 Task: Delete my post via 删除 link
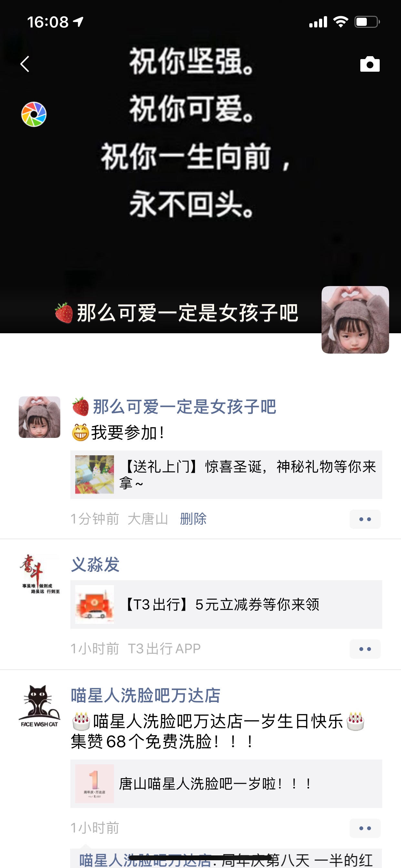pos(193,519)
